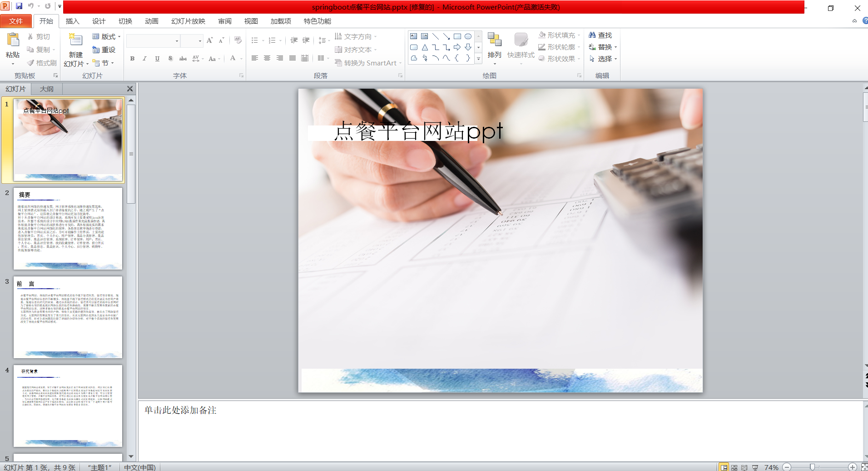This screenshot has width=868, height=471.
Task: Open the font name dropdown
Action: pyautogui.click(x=177, y=41)
